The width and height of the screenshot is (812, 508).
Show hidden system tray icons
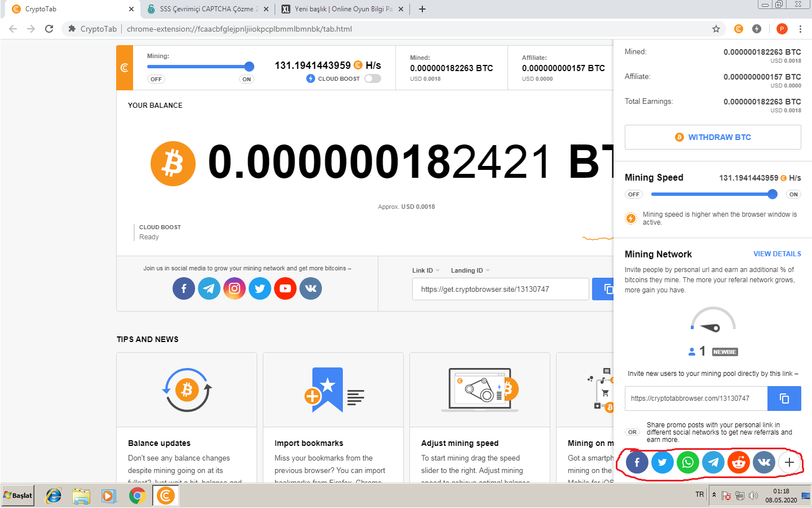point(714,494)
